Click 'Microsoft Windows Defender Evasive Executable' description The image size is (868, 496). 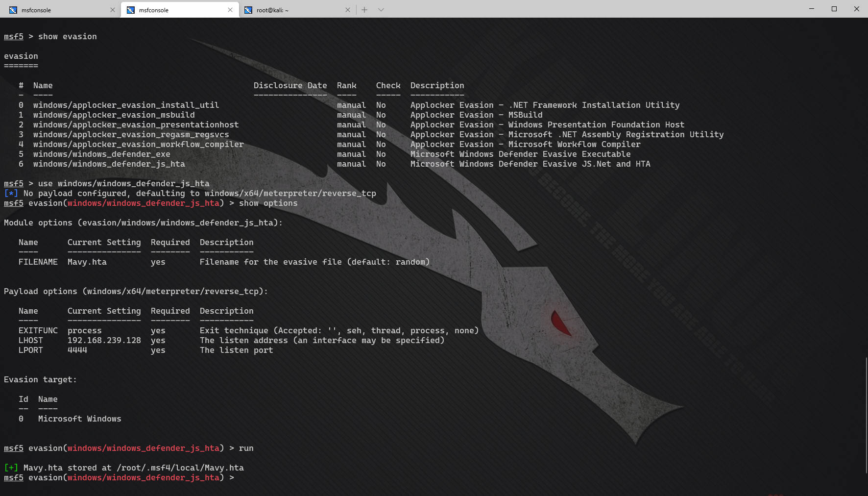pos(520,154)
